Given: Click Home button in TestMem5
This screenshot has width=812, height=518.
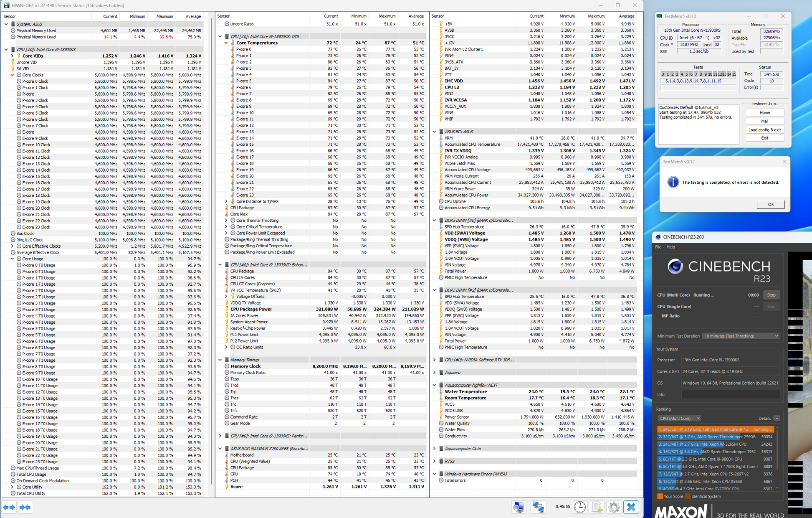Looking at the screenshot, I should pos(764,113).
